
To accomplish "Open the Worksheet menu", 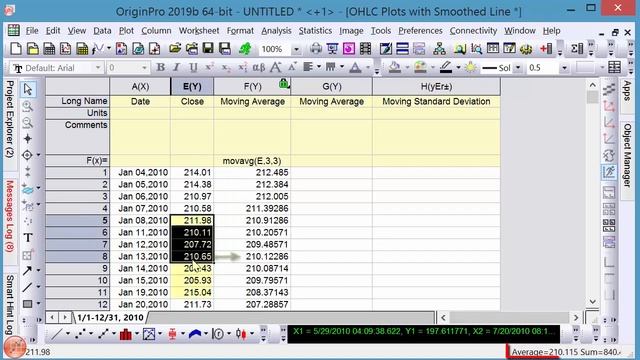I will pyautogui.click(x=199, y=31).
